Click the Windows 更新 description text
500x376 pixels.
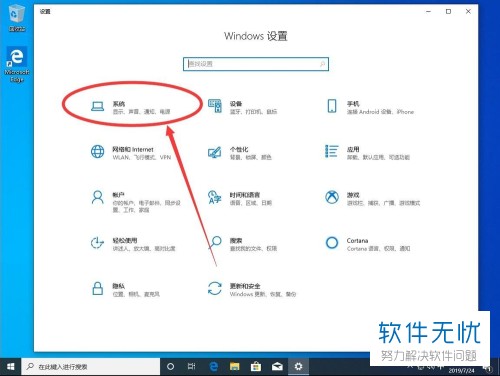[x=263, y=294]
